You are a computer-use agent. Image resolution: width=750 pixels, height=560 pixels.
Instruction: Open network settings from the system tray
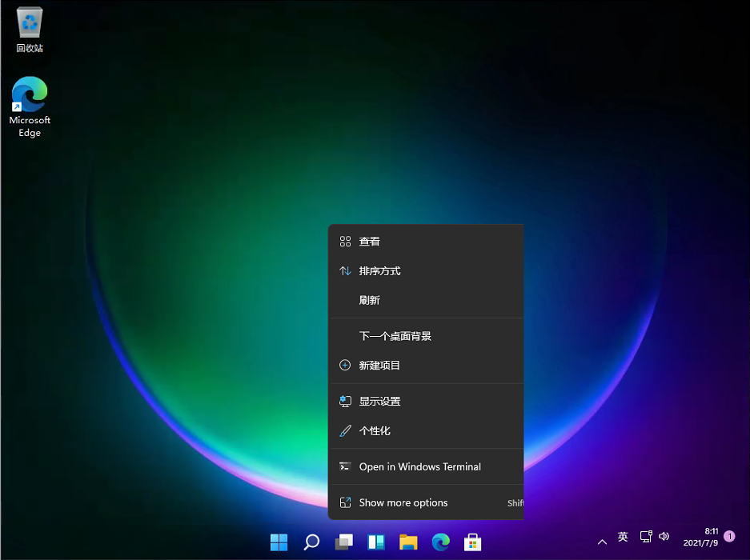click(x=645, y=537)
